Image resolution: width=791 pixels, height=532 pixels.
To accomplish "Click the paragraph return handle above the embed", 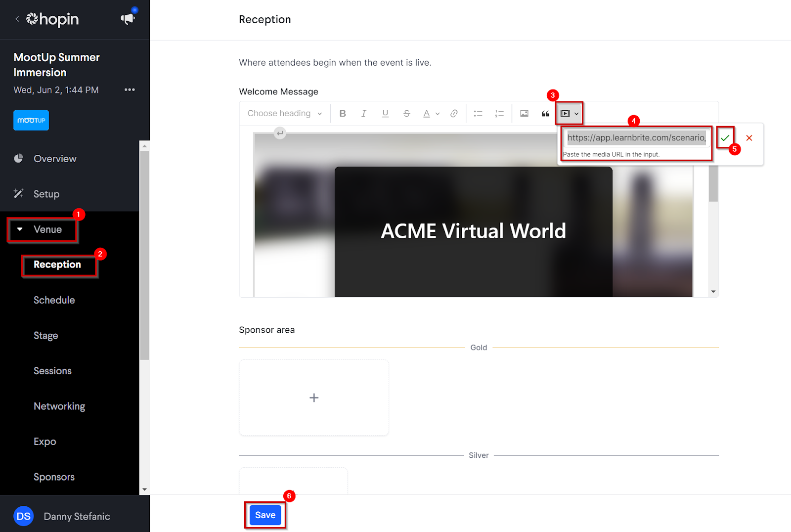I will coord(280,133).
